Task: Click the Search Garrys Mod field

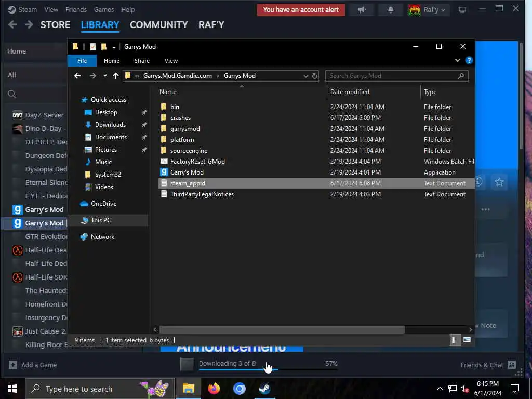Action: click(x=396, y=76)
